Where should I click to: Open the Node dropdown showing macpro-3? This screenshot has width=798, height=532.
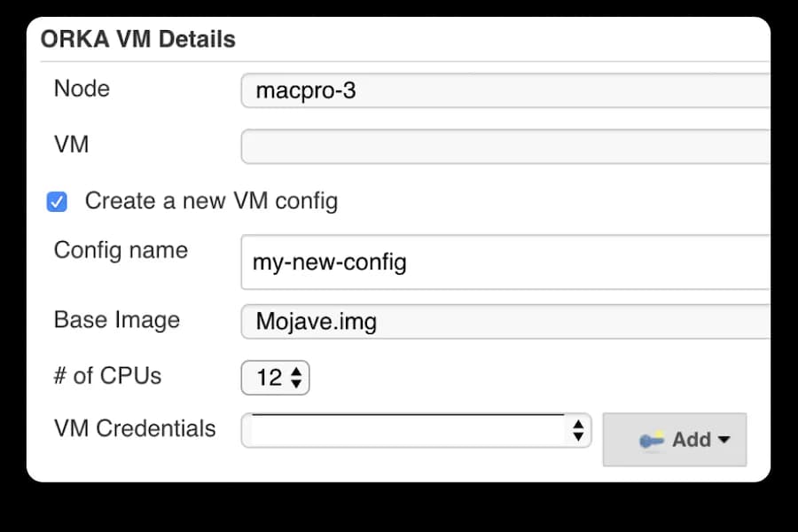point(505,90)
